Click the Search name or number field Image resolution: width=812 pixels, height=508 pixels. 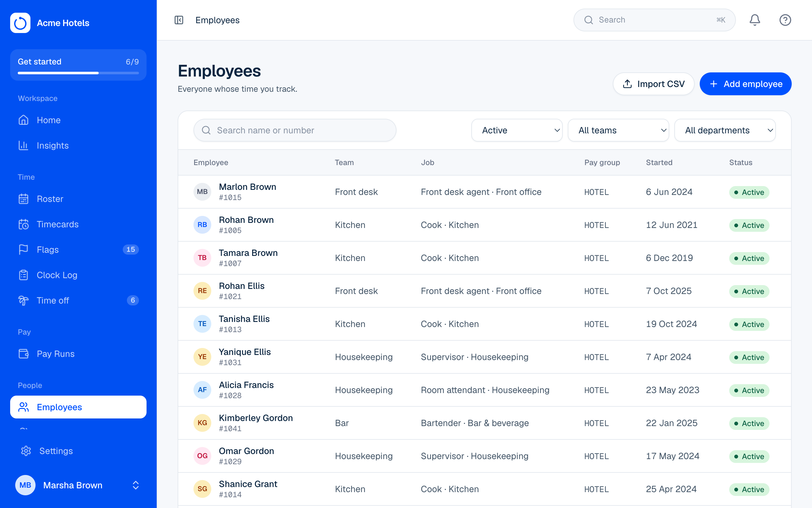pos(295,130)
